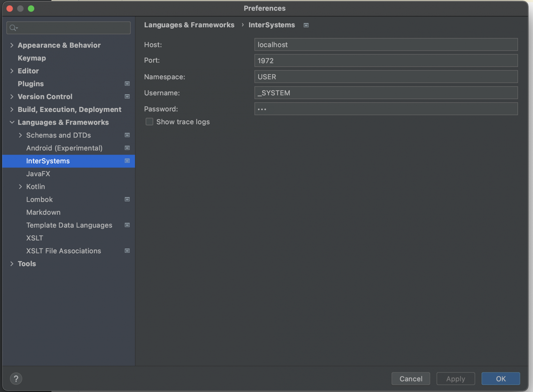Click project icon beside Lombok
The width and height of the screenshot is (533, 392).
127,199
